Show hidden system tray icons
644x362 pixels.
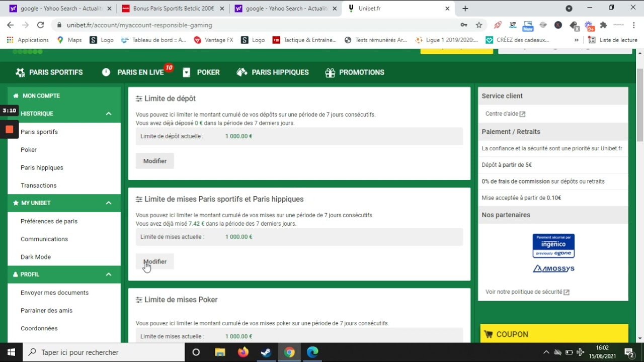pos(546,352)
